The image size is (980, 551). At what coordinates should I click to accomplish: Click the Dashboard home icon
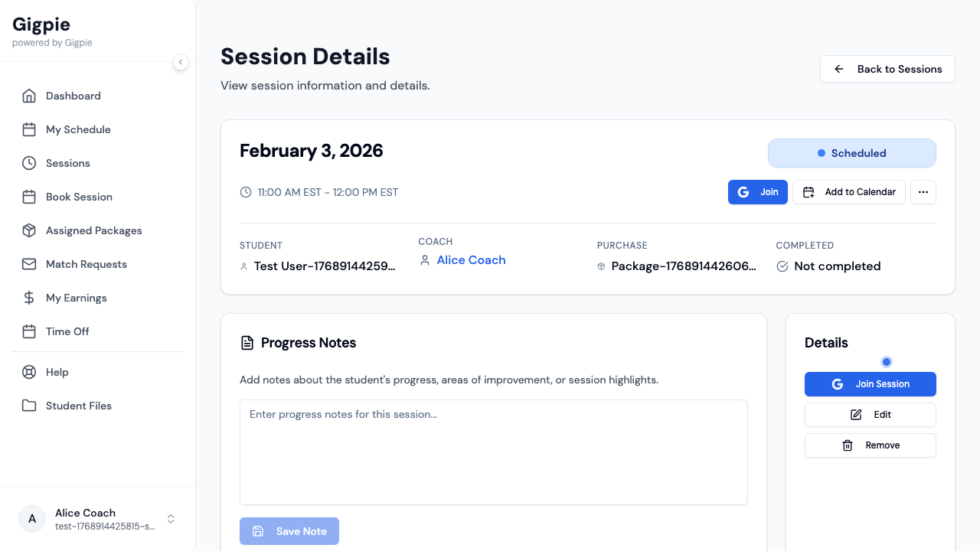pyautogui.click(x=29, y=96)
